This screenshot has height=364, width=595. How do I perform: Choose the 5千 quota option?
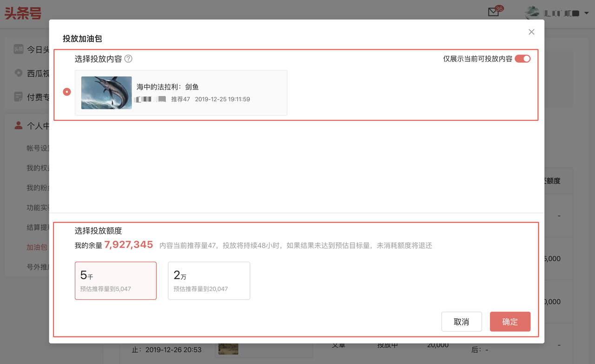(116, 281)
